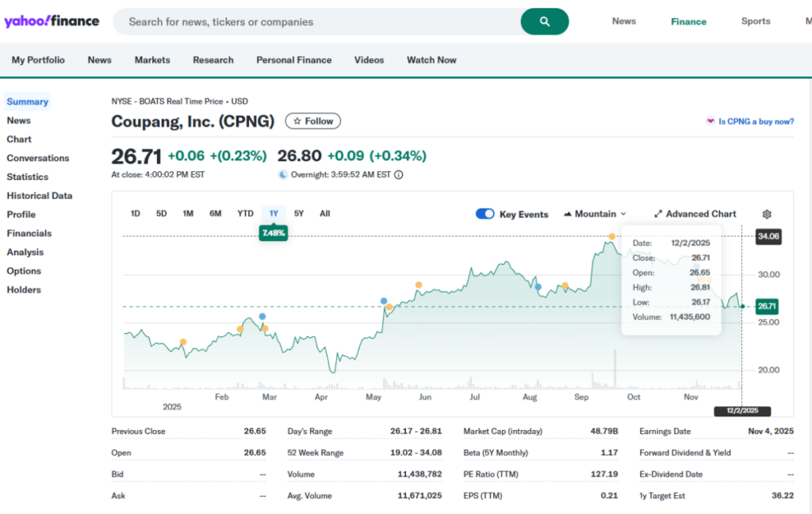Click the orange key event dot at September peak
812x514 pixels.
click(x=611, y=236)
